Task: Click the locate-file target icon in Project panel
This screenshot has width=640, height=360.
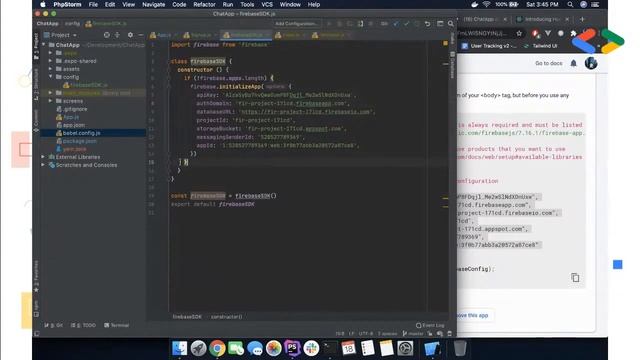Action: point(107,35)
